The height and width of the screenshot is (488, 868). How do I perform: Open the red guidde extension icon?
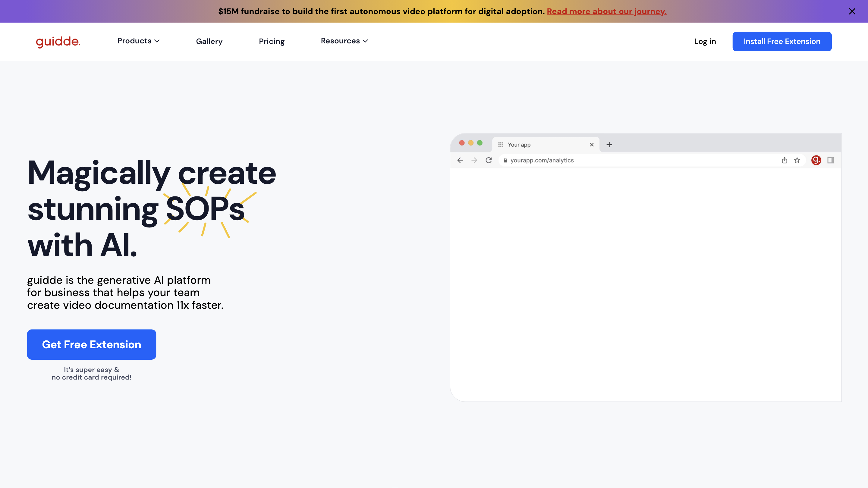[816, 160]
